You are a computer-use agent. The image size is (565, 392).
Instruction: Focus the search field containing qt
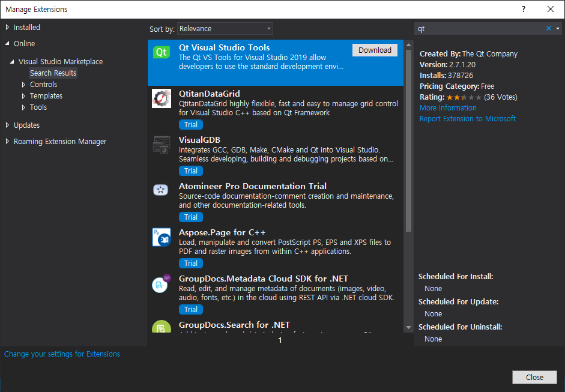tap(480, 28)
